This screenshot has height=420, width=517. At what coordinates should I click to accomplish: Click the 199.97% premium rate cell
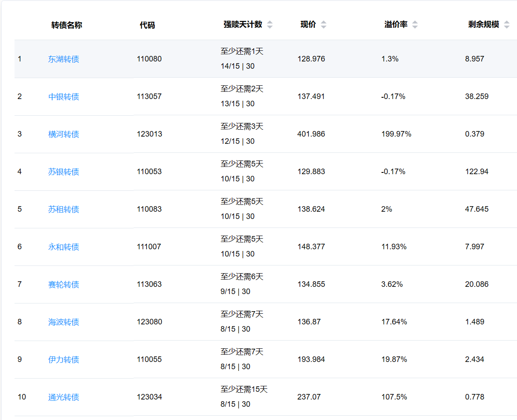pos(396,134)
